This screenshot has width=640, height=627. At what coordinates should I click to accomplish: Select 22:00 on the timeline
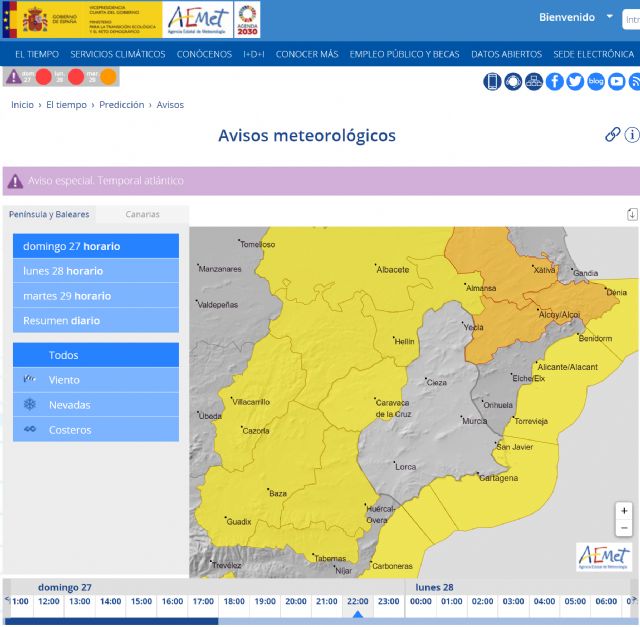coord(358,601)
